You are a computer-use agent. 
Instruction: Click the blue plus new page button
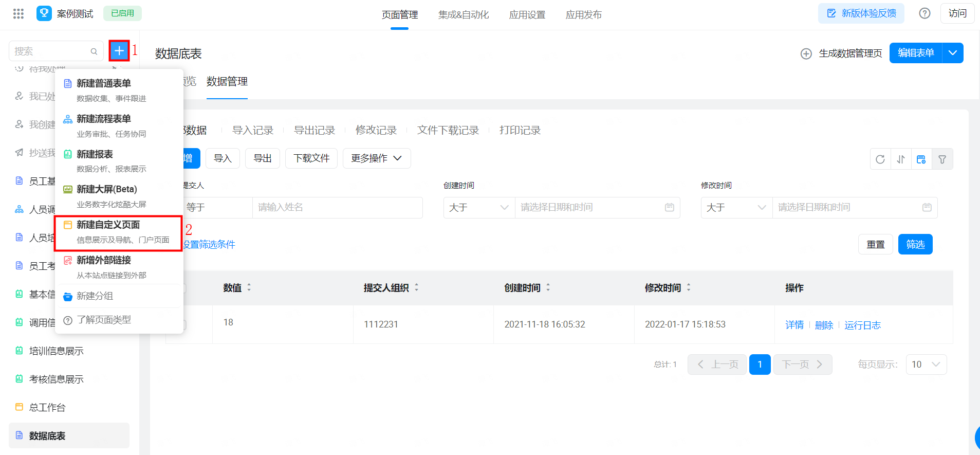(x=119, y=51)
